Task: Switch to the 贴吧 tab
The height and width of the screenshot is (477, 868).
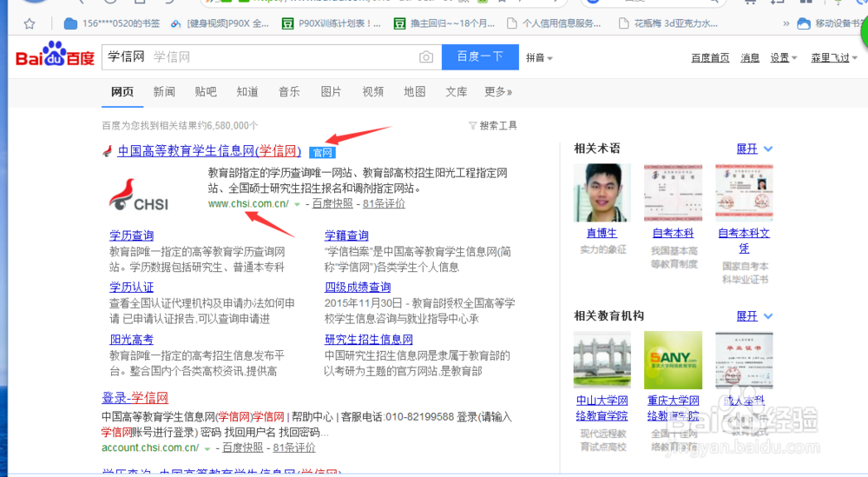Action: [x=206, y=92]
